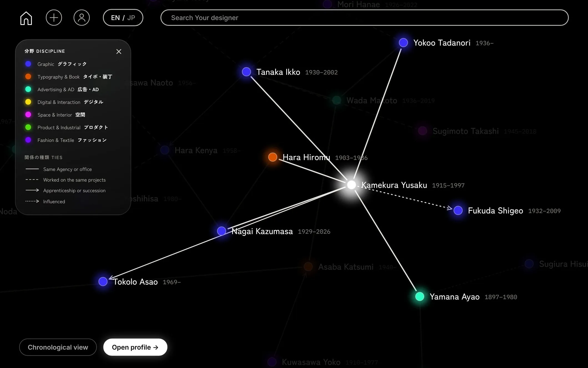Select the dimmed Mori Hanae node
588x368 pixels.
click(327, 4)
